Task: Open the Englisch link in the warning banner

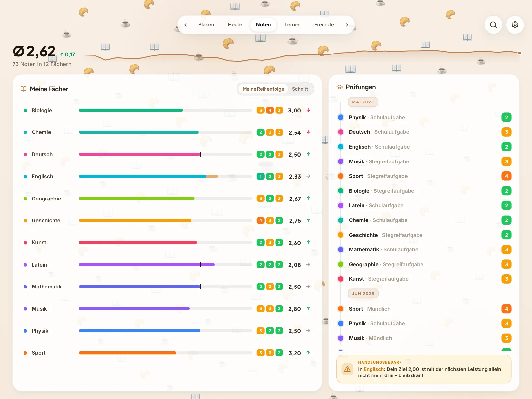Action: tap(374, 369)
